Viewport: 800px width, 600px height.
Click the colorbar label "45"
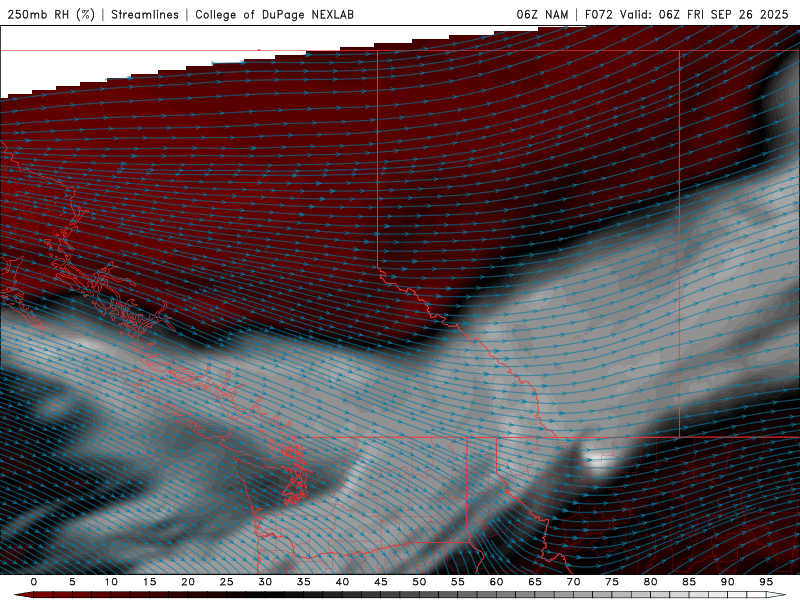click(381, 582)
